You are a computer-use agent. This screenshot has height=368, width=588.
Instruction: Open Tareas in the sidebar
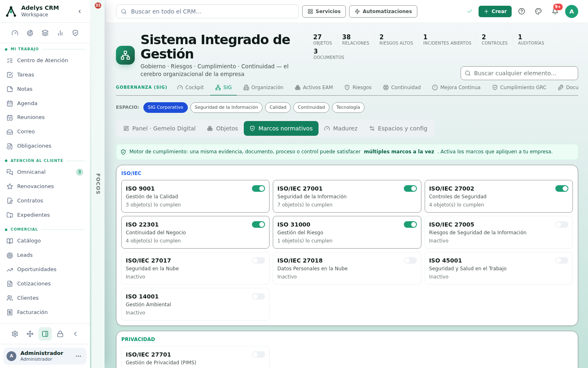(x=45, y=75)
